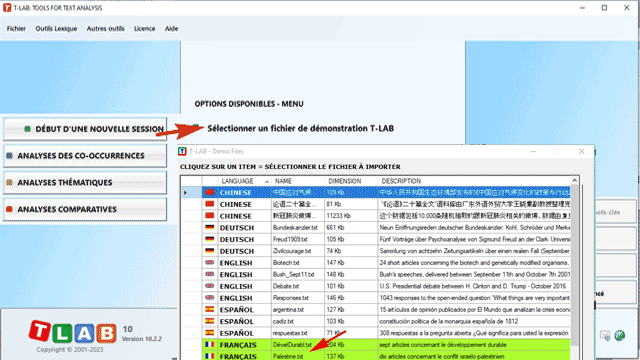Select the Bundeskanzler.txt file name
The width and height of the screenshot is (640, 360).
pyautogui.click(x=295, y=228)
